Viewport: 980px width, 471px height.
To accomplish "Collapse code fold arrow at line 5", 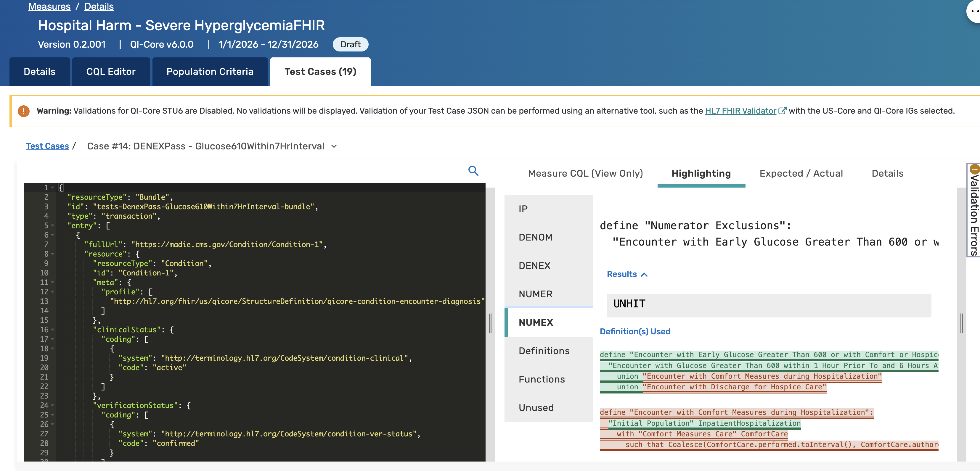I will coord(52,225).
